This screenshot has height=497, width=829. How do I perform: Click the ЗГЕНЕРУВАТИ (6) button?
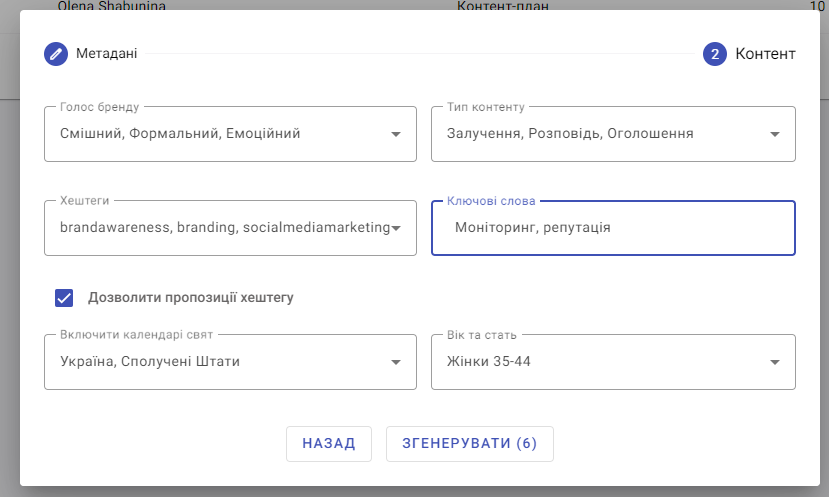469,444
